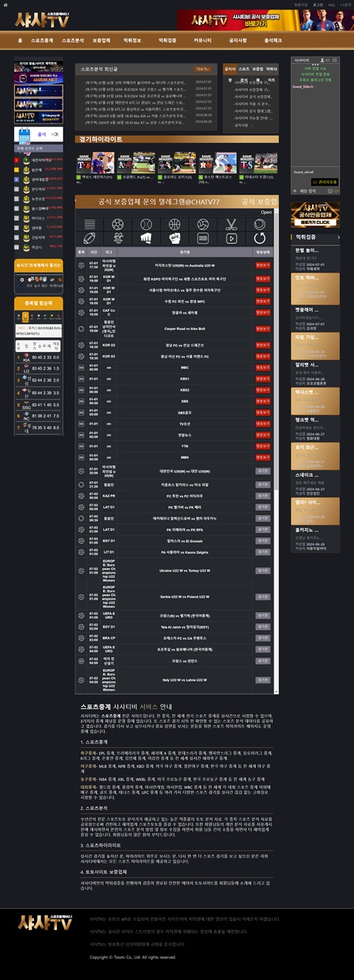Open the emoji picker in chat
This screenshot has width=354, height=980.
pyautogui.click(x=330, y=191)
